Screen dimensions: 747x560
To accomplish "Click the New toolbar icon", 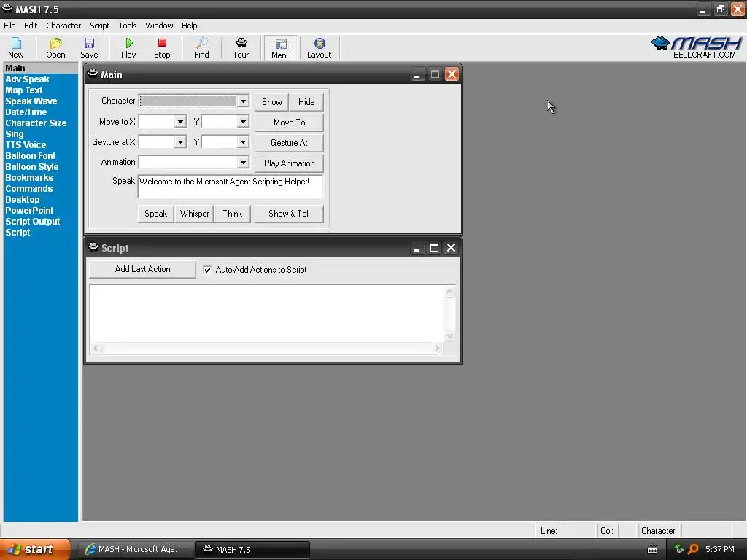I will pyautogui.click(x=16, y=47).
